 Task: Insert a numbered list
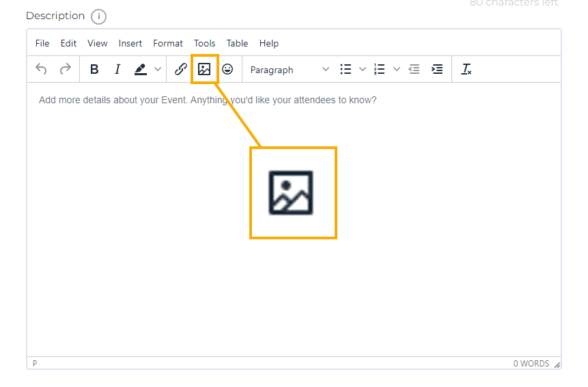click(380, 69)
